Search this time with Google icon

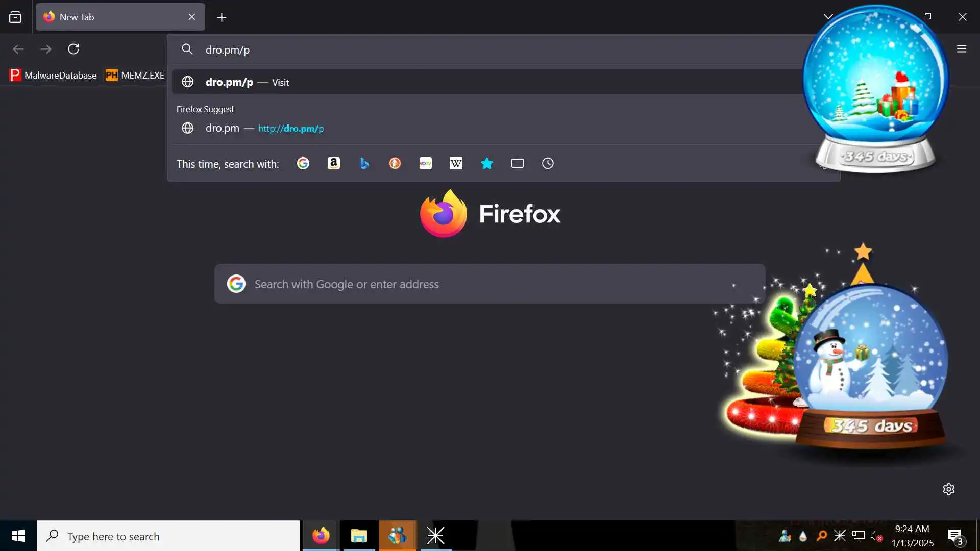pyautogui.click(x=303, y=163)
